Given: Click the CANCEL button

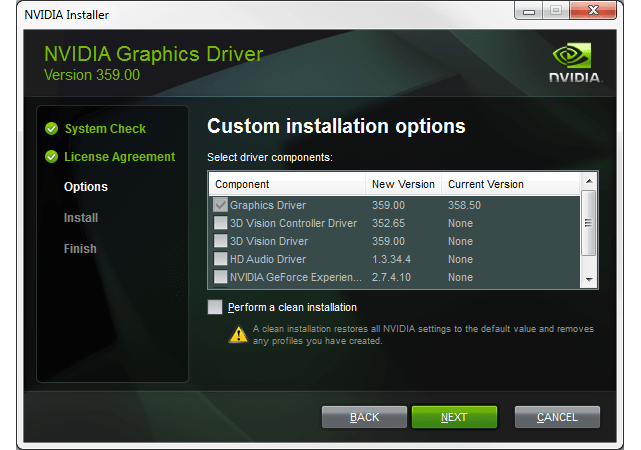Looking at the screenshot, I should (x=557, y=417).
